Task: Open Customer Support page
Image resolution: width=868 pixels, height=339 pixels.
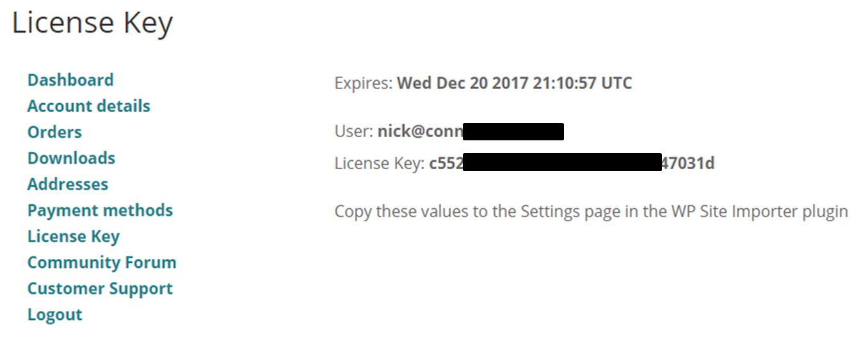Action: [x=100, y=289]
